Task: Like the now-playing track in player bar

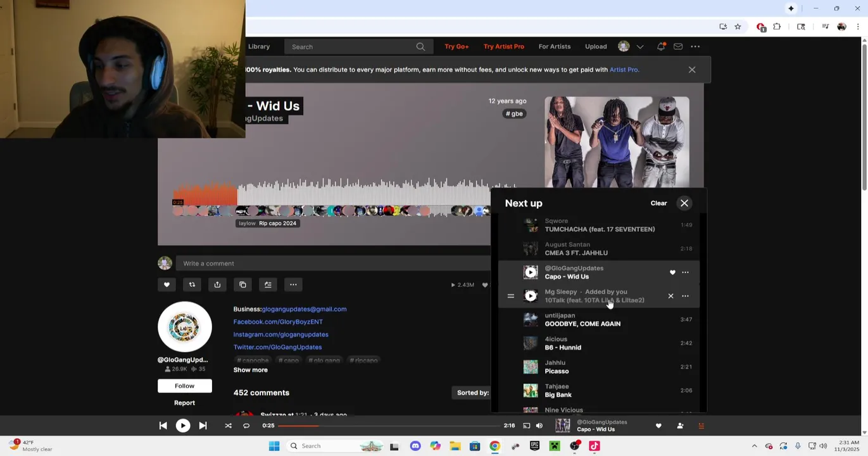Action: pos(658,426)
